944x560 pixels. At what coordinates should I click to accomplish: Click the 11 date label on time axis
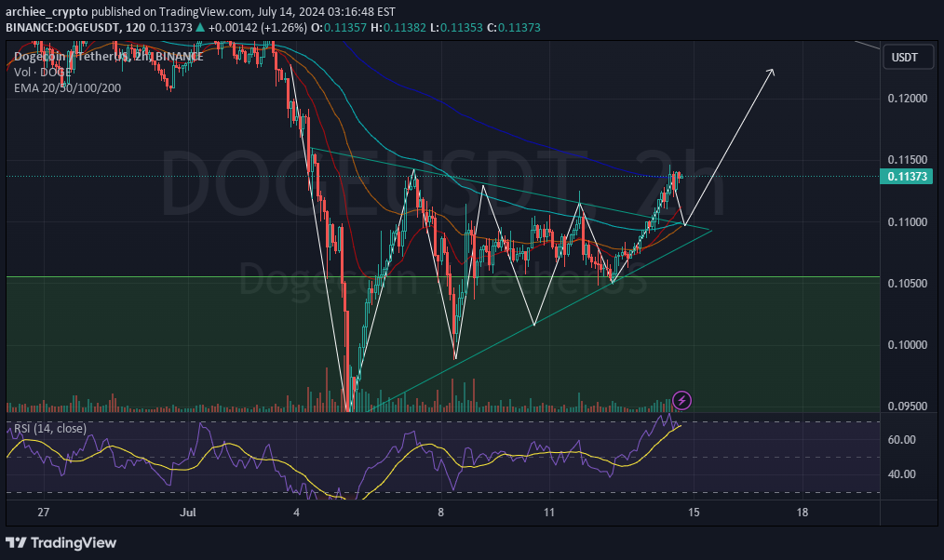click(549, 513)
